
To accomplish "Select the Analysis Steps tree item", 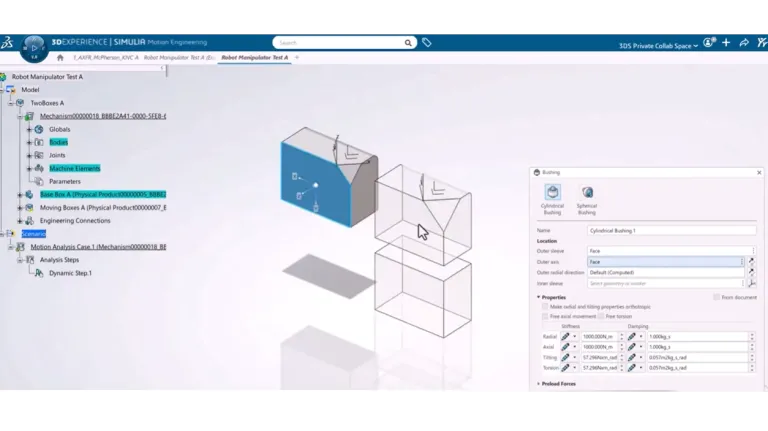I will click(x=59, y=260).
